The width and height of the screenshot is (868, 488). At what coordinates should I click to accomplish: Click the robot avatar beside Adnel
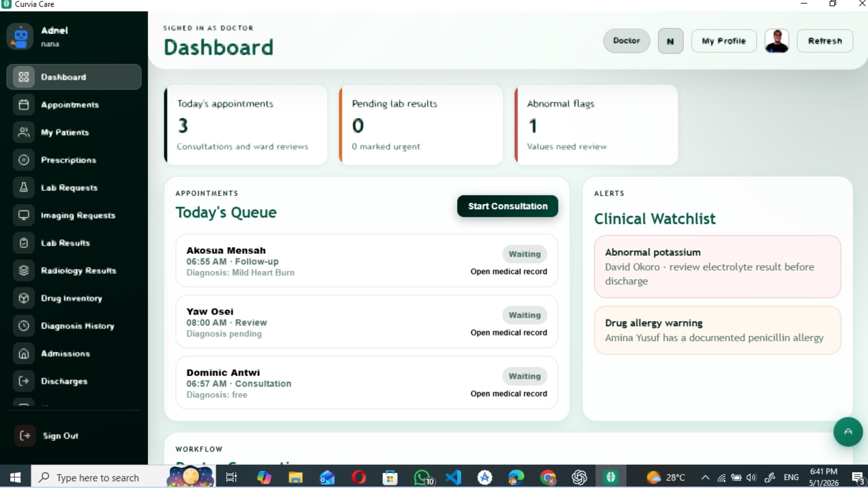(20, 37)
